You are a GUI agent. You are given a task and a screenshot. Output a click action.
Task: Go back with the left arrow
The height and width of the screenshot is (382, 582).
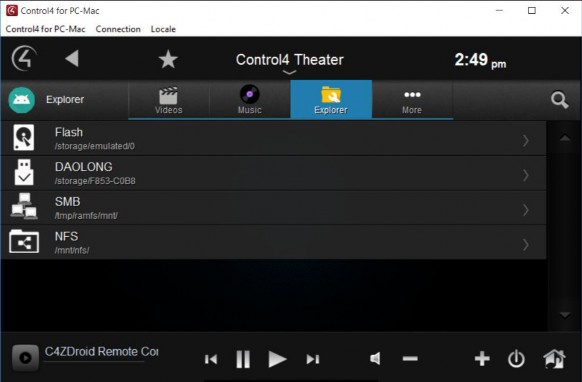coord(72,58)
